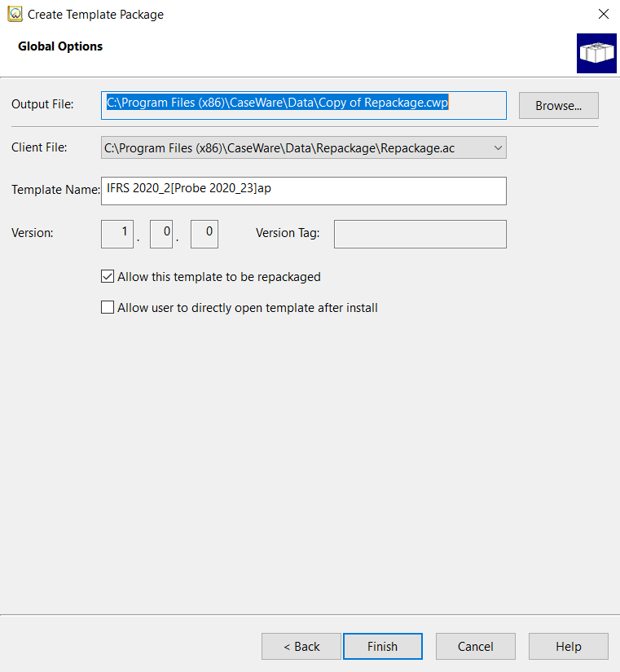Click the Version Tag input field

tap(420, 234)
